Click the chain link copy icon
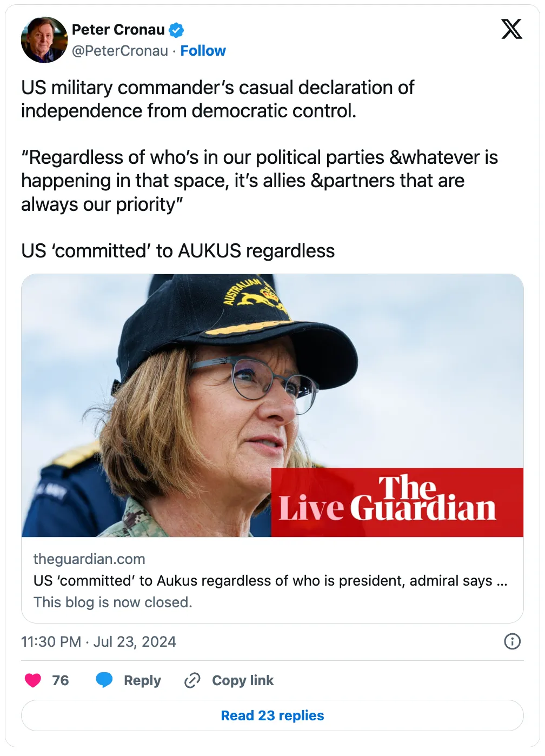545x756 pixels. click(192, 680)
